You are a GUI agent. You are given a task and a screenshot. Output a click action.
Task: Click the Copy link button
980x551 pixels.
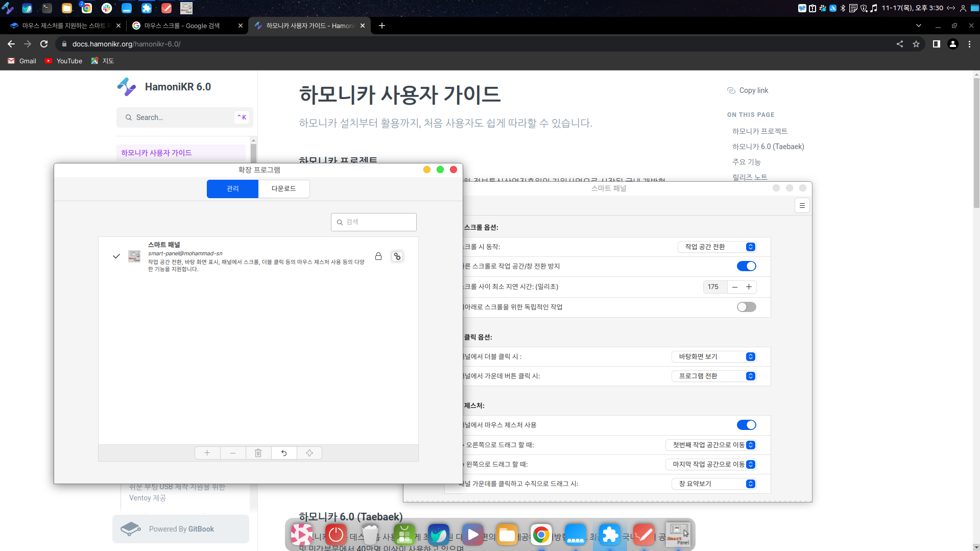(x=748, y=90)
